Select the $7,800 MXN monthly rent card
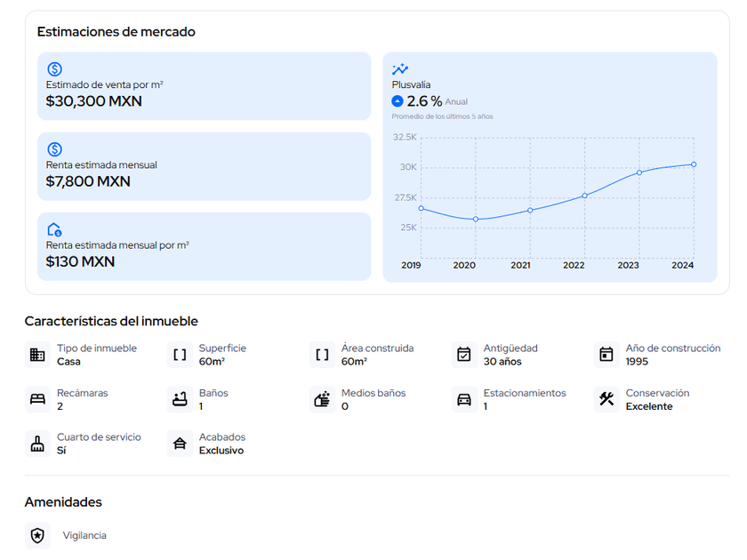The image size is (747, 560). pos(204,166)
